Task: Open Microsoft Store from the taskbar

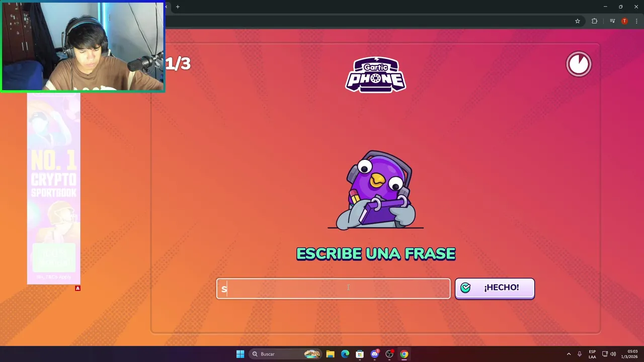Action: 360,354
